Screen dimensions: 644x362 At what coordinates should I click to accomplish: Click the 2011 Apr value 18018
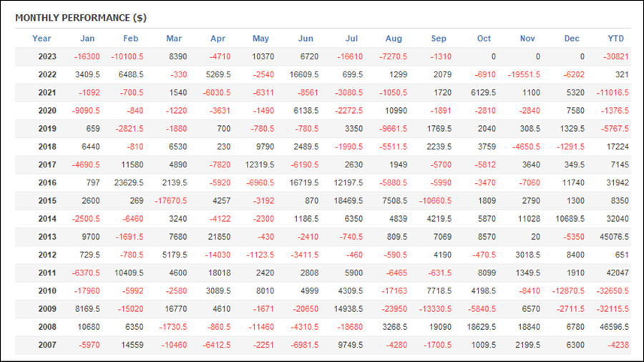coord(220,273)
